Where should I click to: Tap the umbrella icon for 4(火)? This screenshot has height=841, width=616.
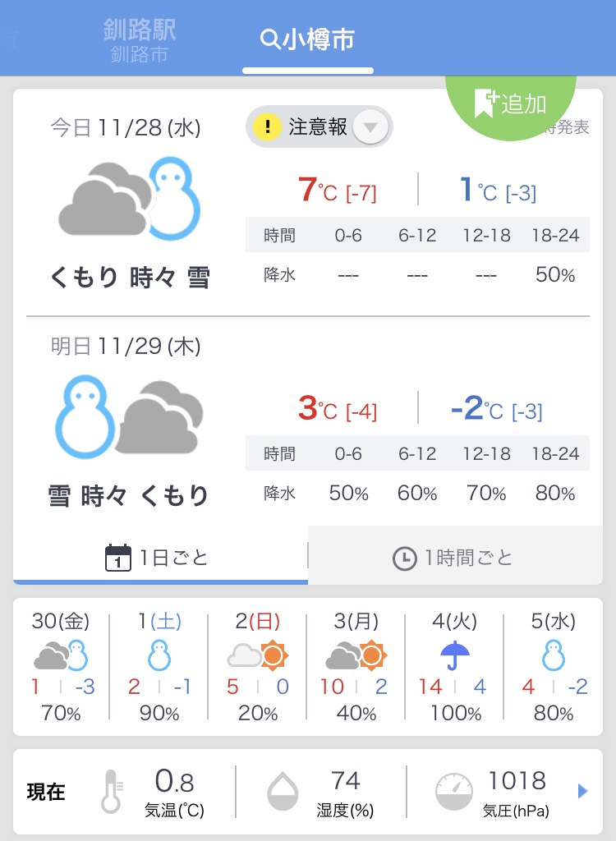coord(454,655)
